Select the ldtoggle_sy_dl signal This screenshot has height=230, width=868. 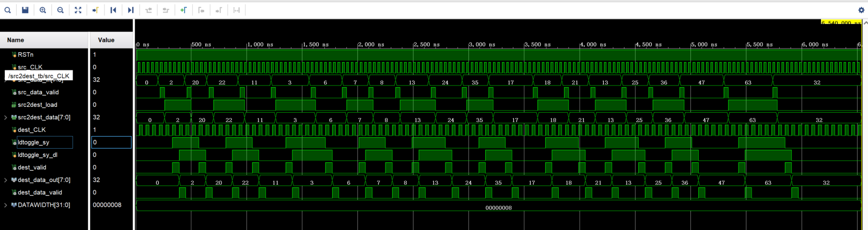coord(38,155)
